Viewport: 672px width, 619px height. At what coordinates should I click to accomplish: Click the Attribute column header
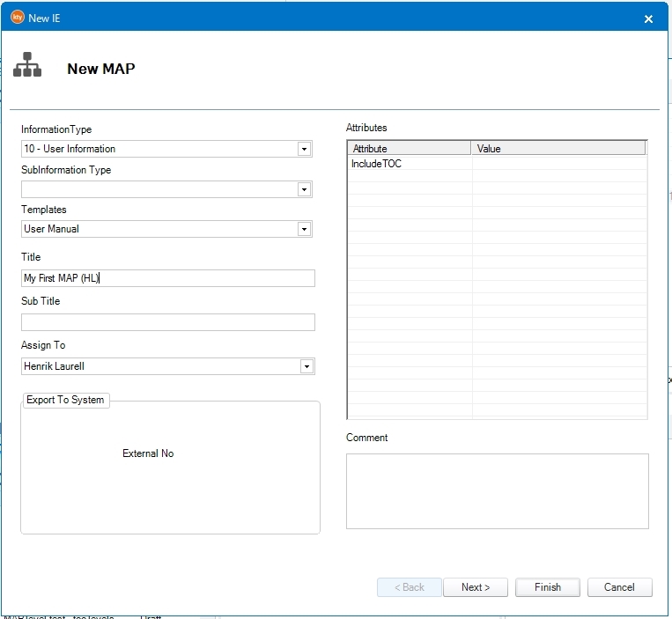(x=410, y=149)
